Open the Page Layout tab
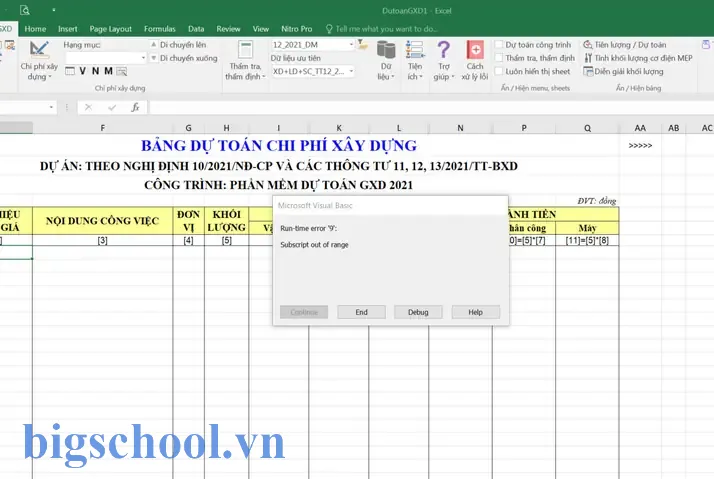This screenshot has width=714, height=479. (111, 29)
